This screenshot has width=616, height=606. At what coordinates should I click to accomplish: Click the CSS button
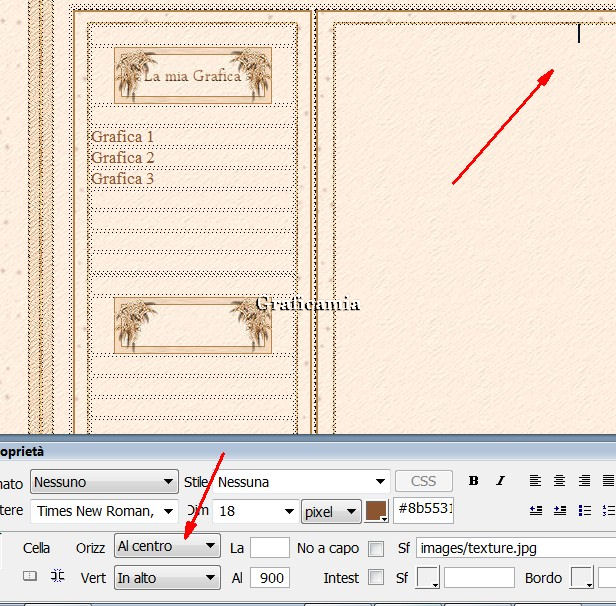424,481
